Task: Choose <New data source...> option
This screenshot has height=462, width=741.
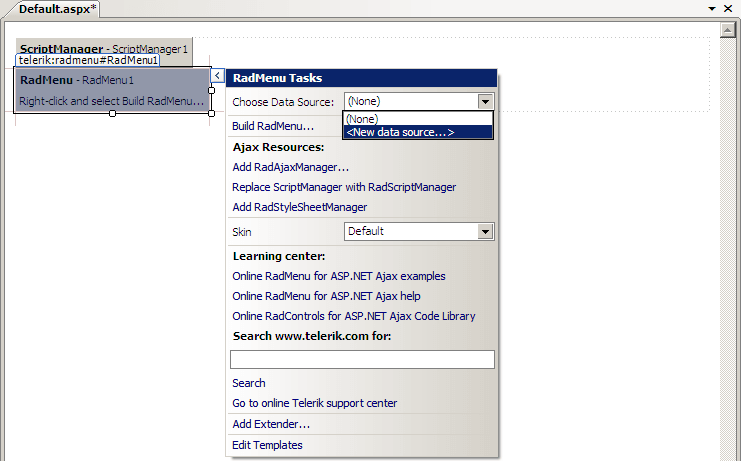Action: coord(418,132)
